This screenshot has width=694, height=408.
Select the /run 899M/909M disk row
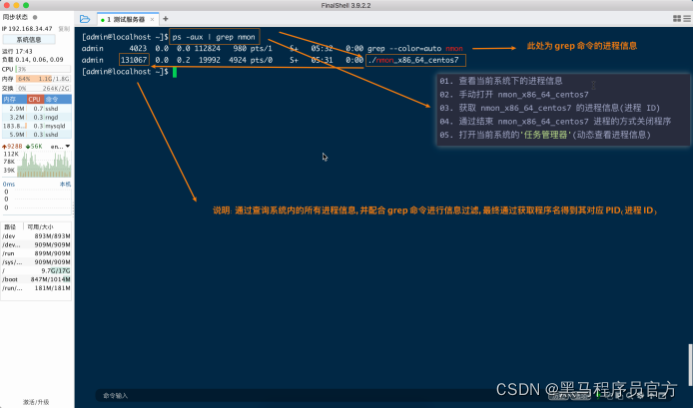[36, 253]
